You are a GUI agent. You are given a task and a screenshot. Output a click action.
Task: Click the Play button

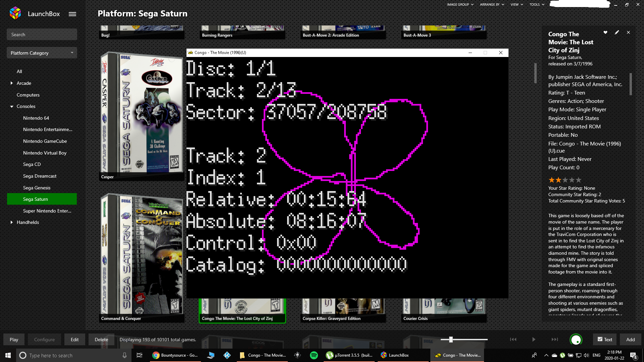(x=14, y=340)
